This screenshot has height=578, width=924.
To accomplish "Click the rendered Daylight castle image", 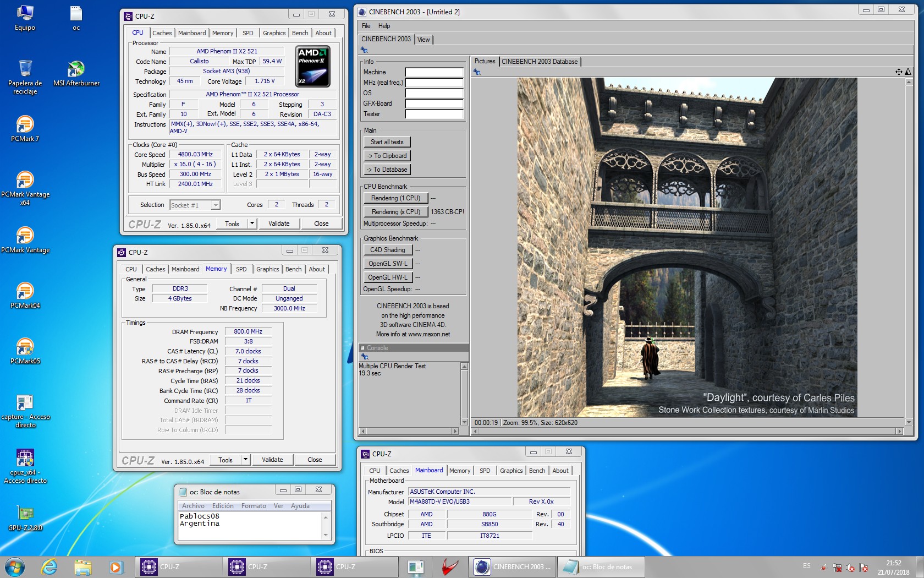I will click(687, 247).
